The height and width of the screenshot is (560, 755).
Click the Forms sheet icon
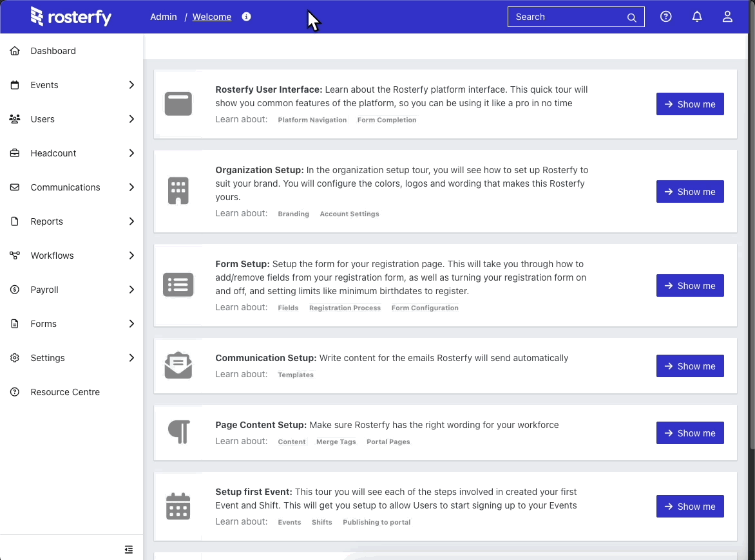15,324
